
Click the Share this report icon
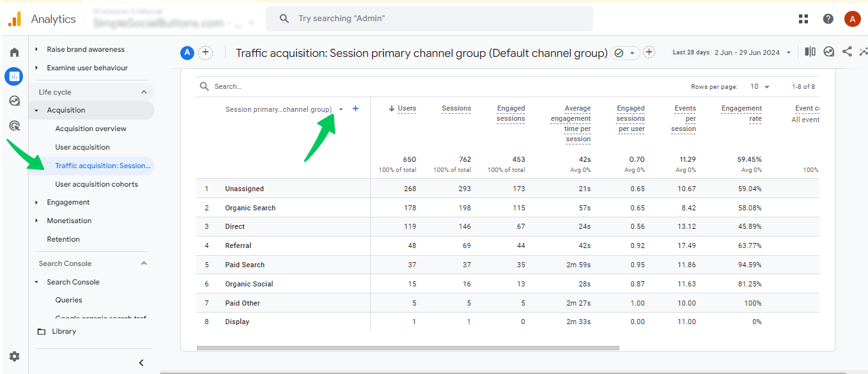click(847, 52)
